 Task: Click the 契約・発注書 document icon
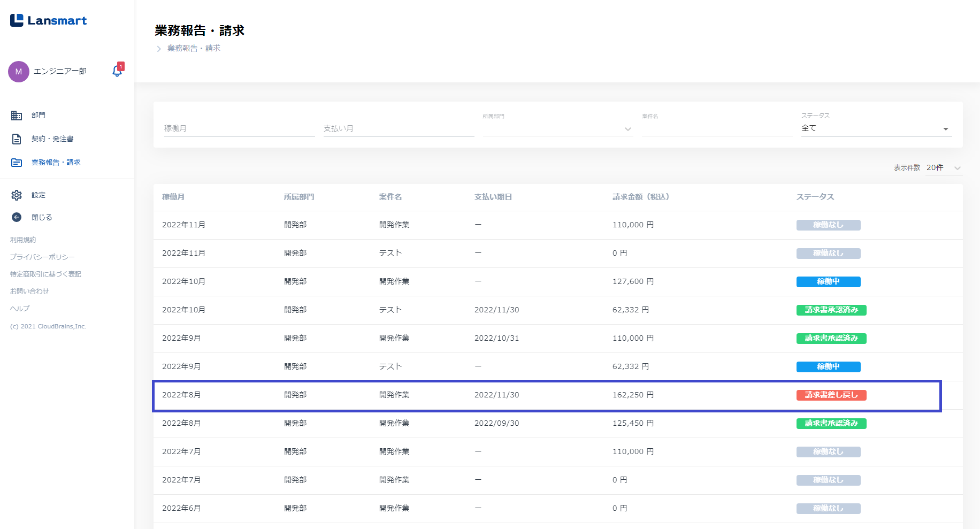pos(17,139)
